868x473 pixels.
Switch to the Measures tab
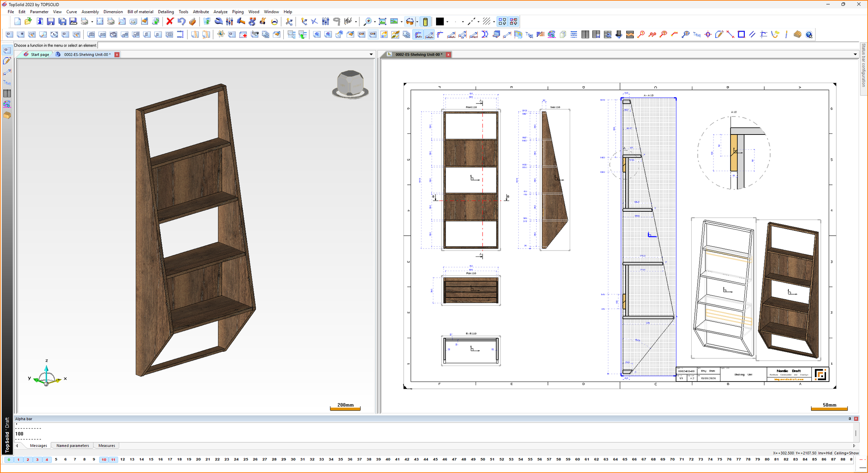(107, 446)
